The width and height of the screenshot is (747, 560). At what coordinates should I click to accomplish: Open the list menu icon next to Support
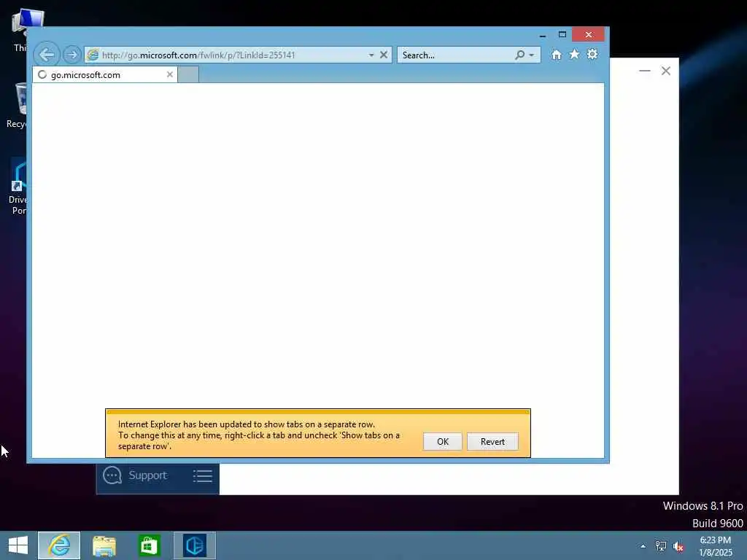click(x=203, y=475)
